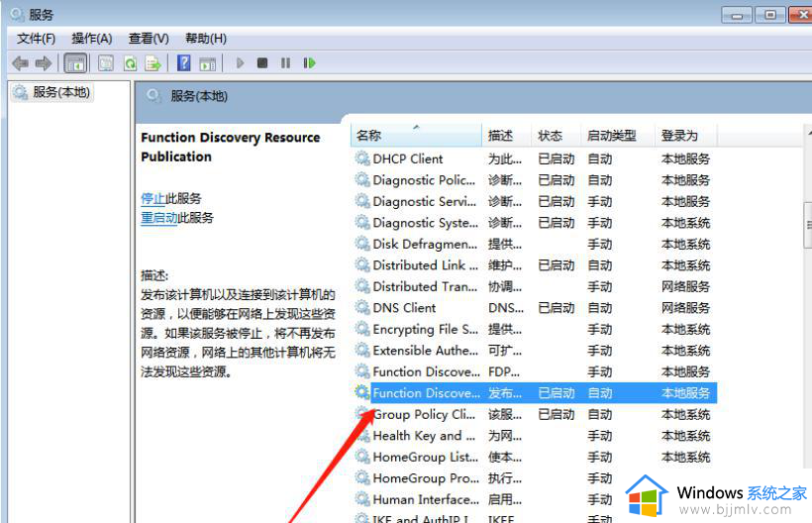Select the DHCP Client service row

click(x=535, y=158)
